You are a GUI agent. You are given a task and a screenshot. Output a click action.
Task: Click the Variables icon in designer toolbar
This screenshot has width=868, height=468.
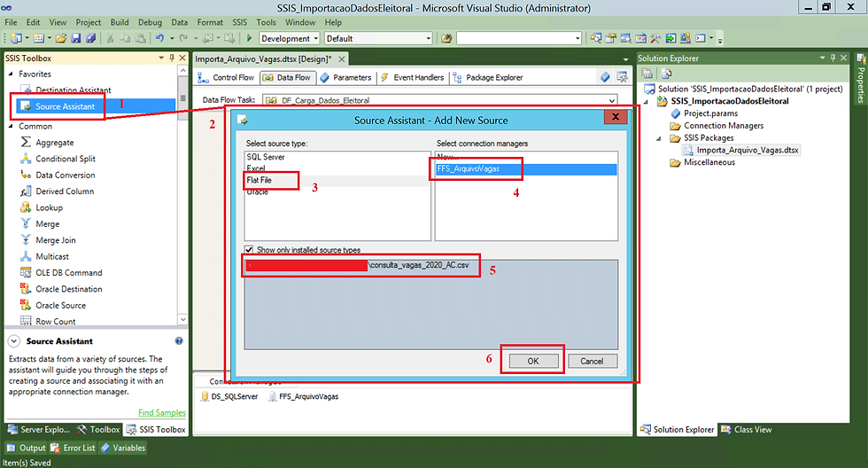tap(605, 77)
